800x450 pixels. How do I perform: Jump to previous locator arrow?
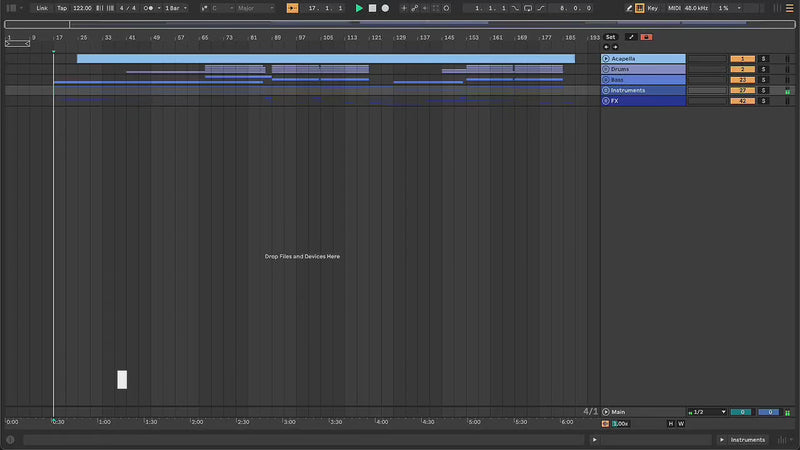coord(605,47)
